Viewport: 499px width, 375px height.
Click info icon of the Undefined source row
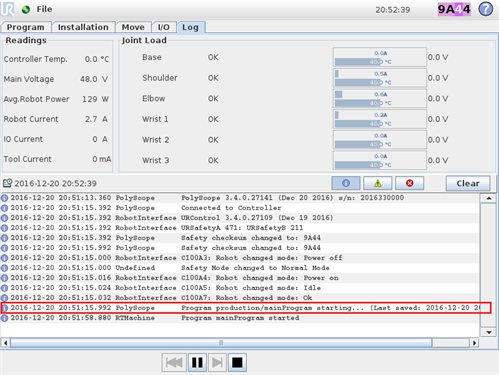click(x=4, y=268)
